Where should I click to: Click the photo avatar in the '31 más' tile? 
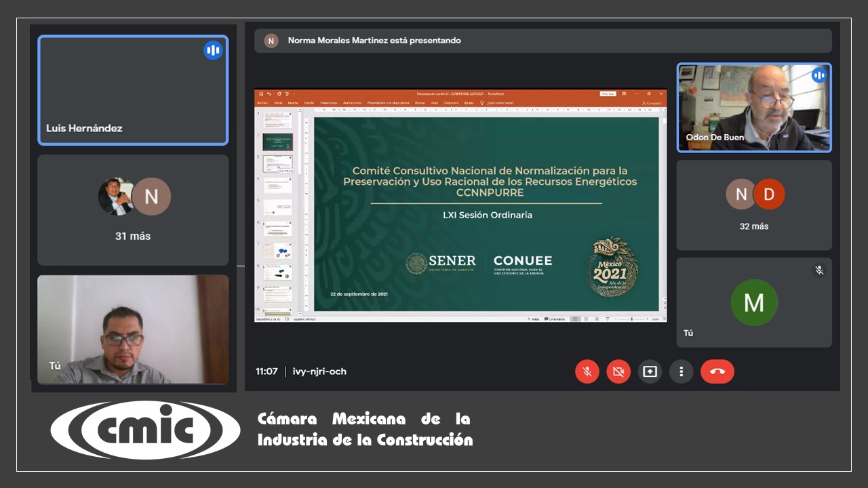116,197
